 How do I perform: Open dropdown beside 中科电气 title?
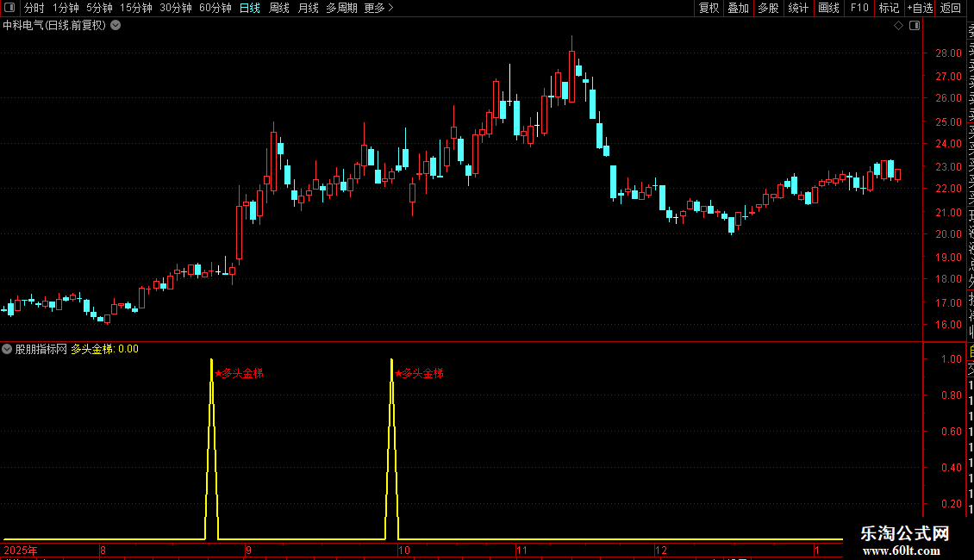116,26
